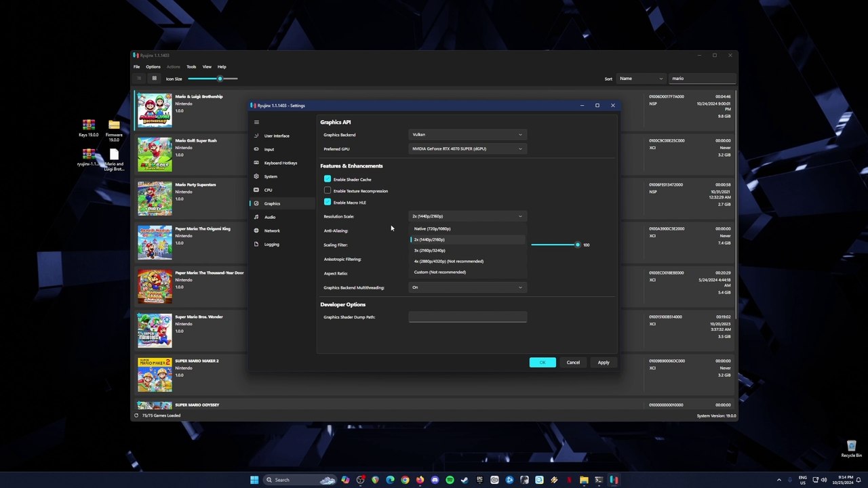The width and height of the screenshot is (868, 488).
Task: Choose Custom (Not recommended) resolution option
Action: tap(468, 272)
